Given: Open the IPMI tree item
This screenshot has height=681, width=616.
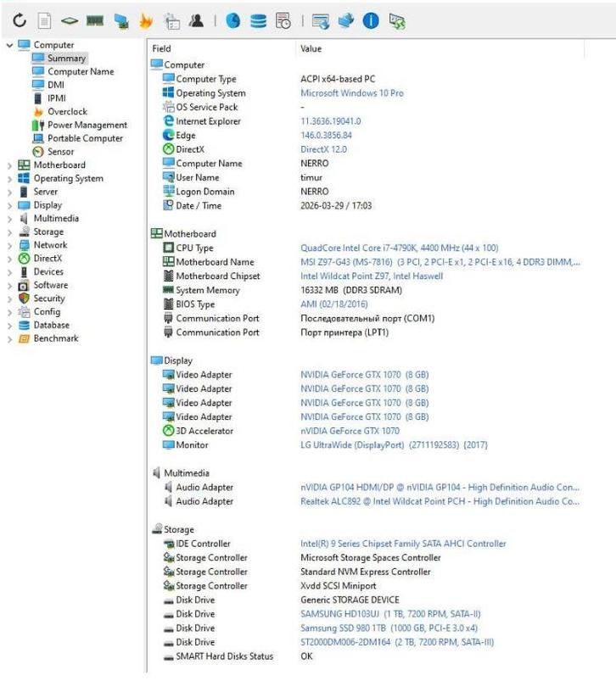Looking at the screenshot, I should 57,98.
